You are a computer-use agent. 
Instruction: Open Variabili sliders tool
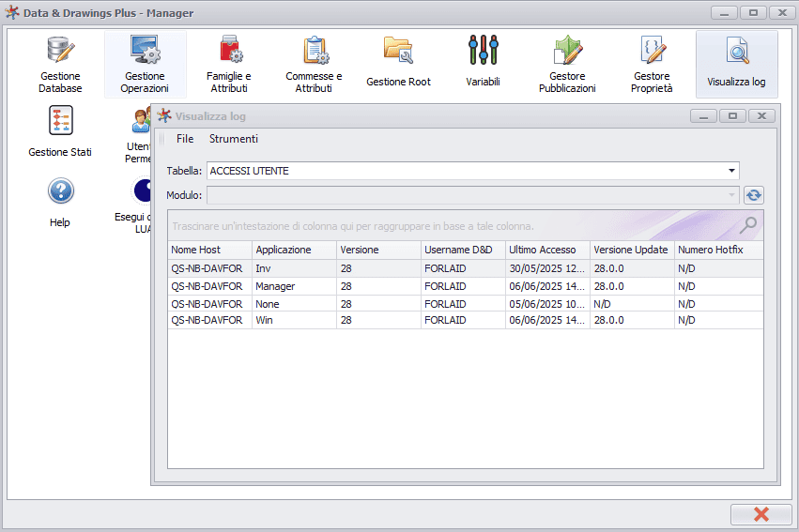click(484, 64)
